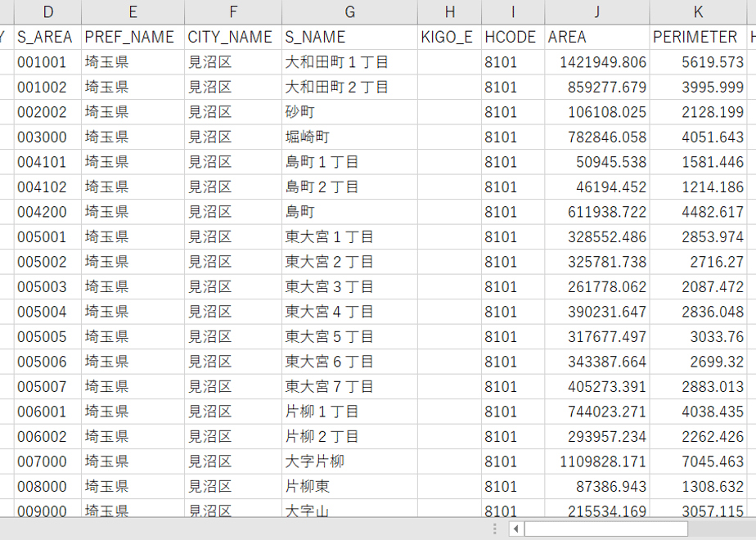Select cell 大字片柳
756x540 pixels.
pos(349,461)
